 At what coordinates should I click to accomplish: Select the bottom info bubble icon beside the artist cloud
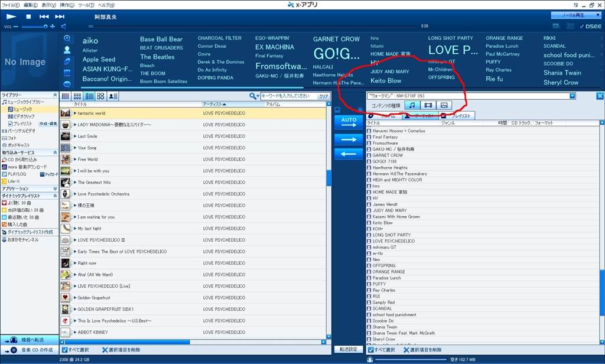click(x=67, y=84)
